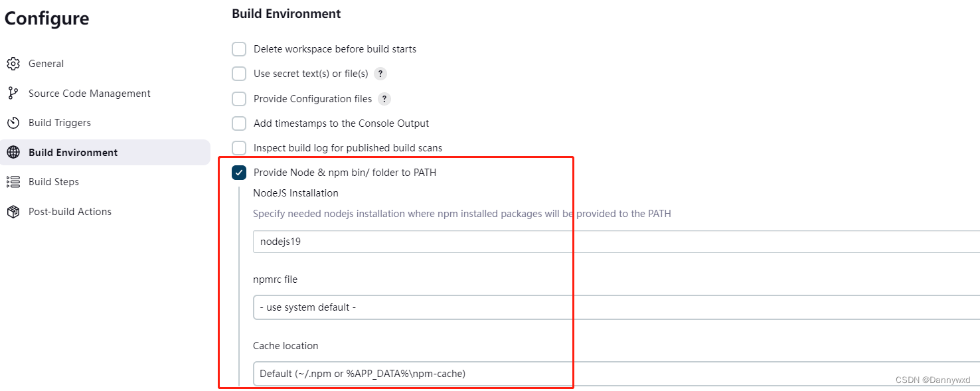Click the Specify needed nodejs installation description text
Screen dimensions: 980x391
[461, 213]
